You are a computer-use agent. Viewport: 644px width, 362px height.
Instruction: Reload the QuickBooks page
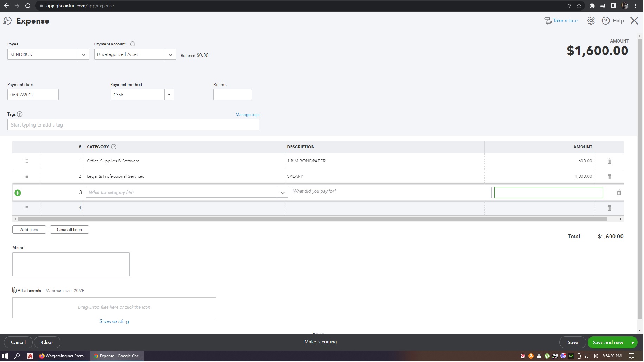(28, 6)
